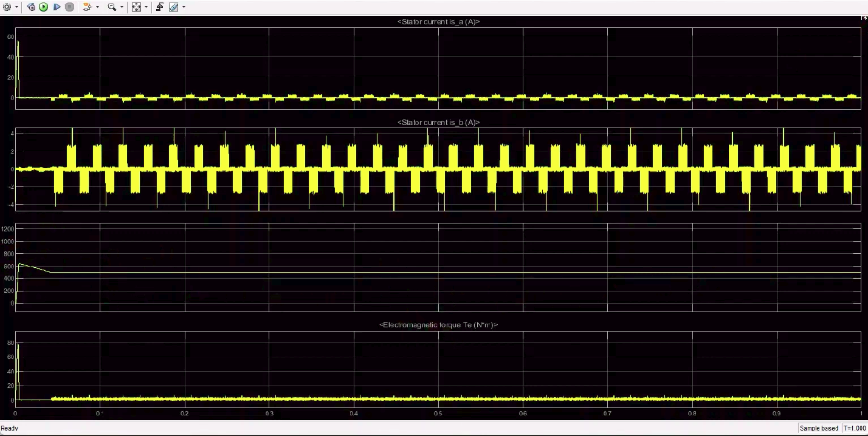Select the cursor measurements ruler icon
The width and height of the screenshot is (868, 436).
click(x=174, y=7)
